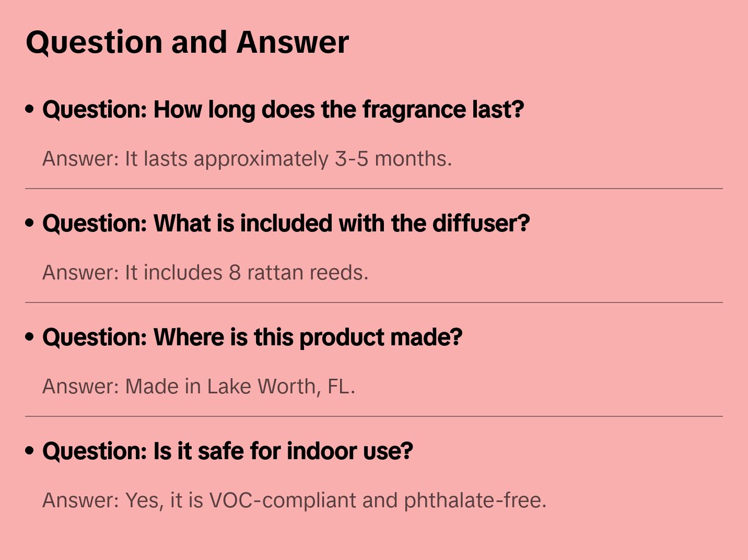Click the words "rattan reeds"

point(307,273)
